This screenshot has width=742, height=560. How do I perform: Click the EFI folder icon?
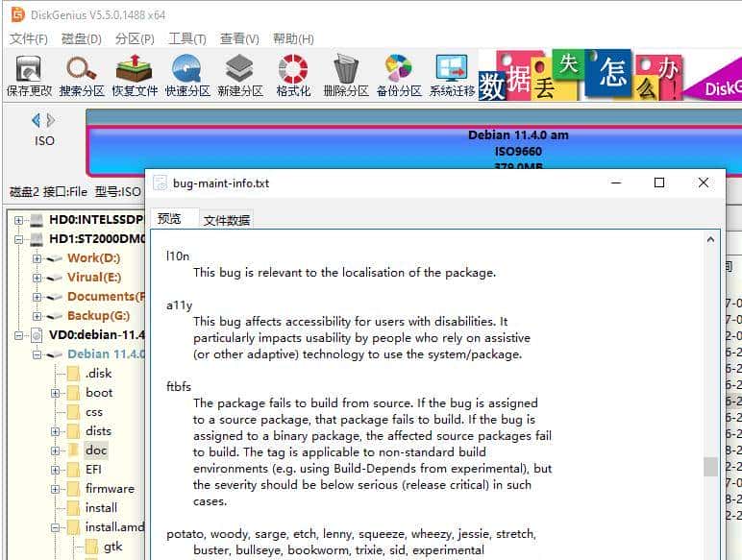coord(73,470)
